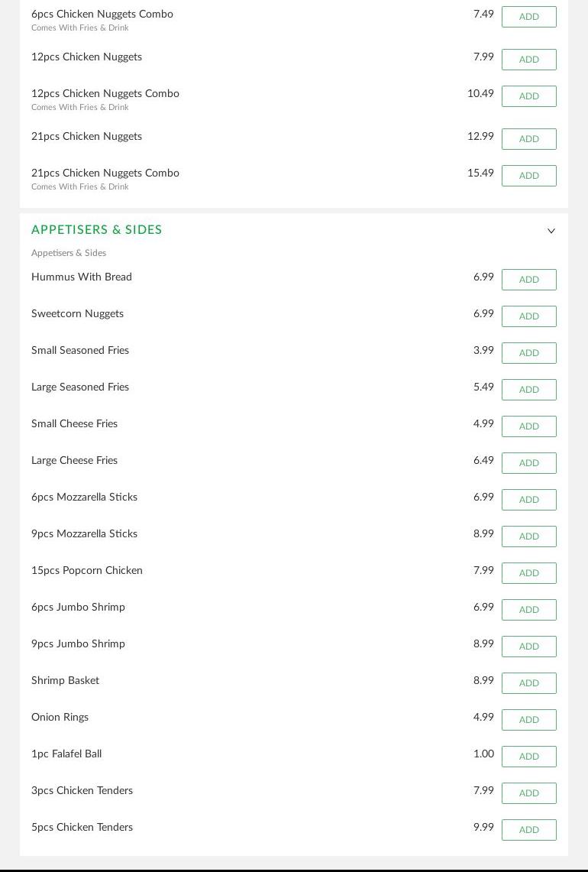Add 5pcs Chicken Tenders
588x872 pixels.
tap(528, 830)
